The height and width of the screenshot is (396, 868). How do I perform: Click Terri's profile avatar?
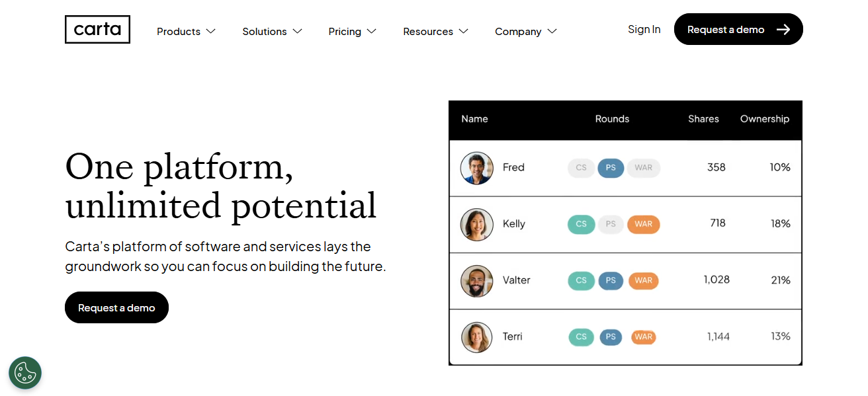click(x=476, y=337)
